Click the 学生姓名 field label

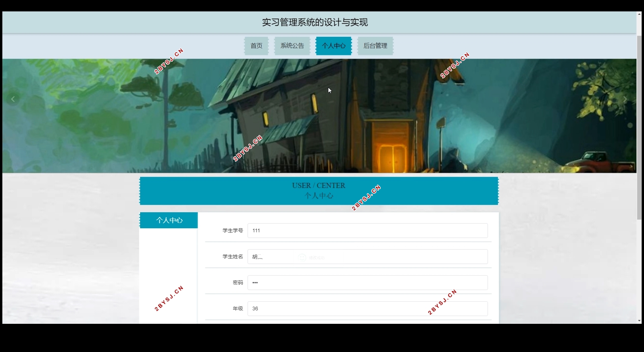[x=233, y=257]
